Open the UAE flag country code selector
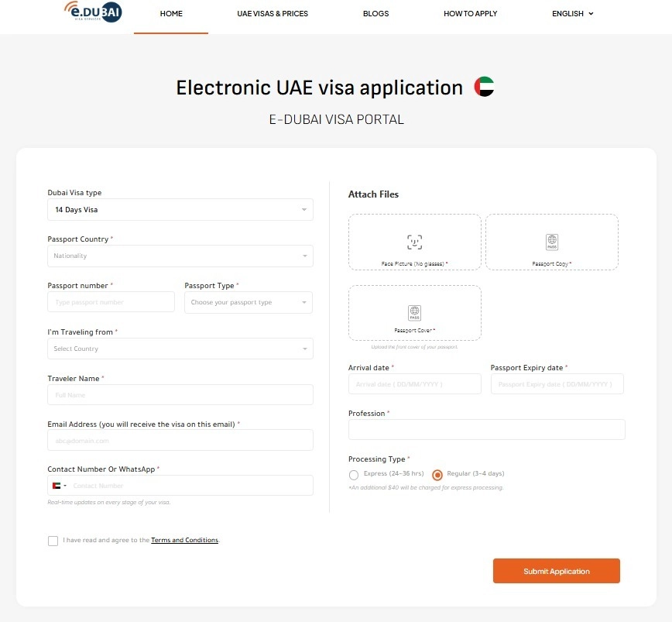The height and width of the screenshot is (622, 672). click(x=59, y=486)
